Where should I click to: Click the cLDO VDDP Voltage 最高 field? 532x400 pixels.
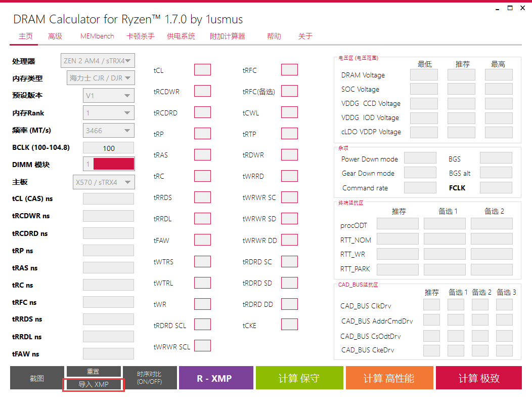[x=499, y=132]
